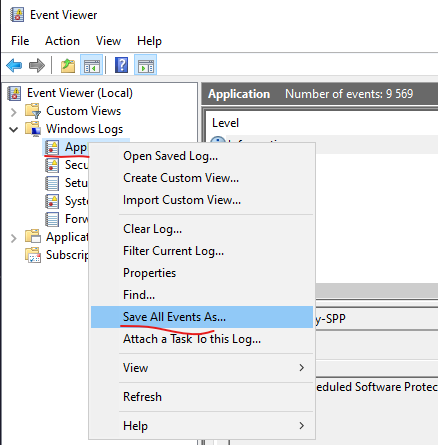438x445 pixels.
Task: Expand the Custom Views node
Action: (x=14, y=112)
